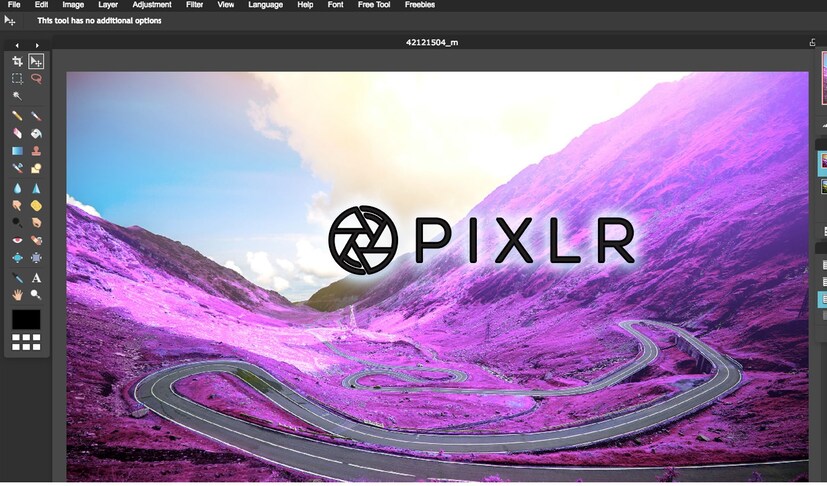Pick the Gradient tool

click(x=17, y=151)
